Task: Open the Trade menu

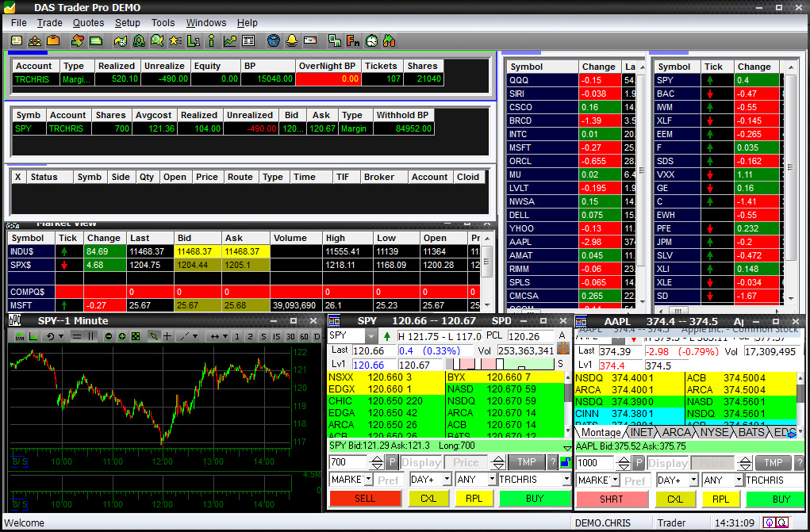Action: 50,23
